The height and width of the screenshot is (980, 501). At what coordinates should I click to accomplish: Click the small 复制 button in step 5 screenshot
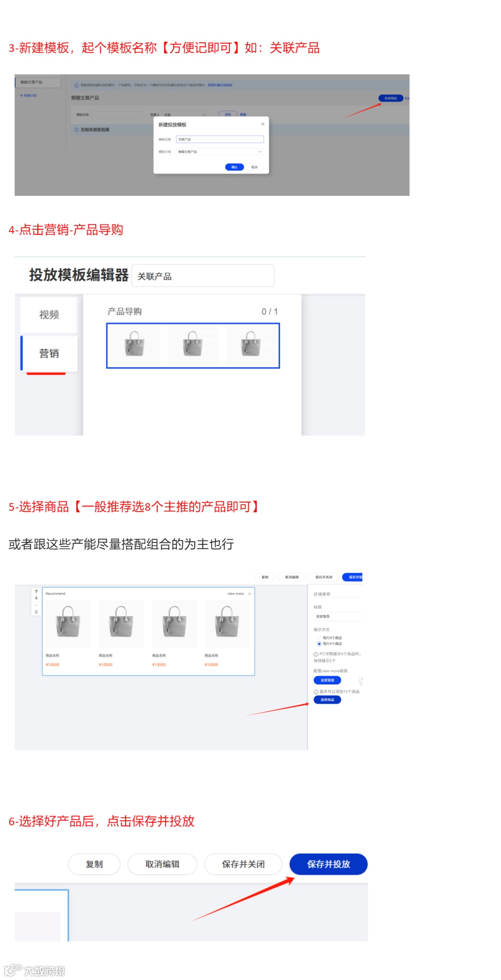click(265, 577)
